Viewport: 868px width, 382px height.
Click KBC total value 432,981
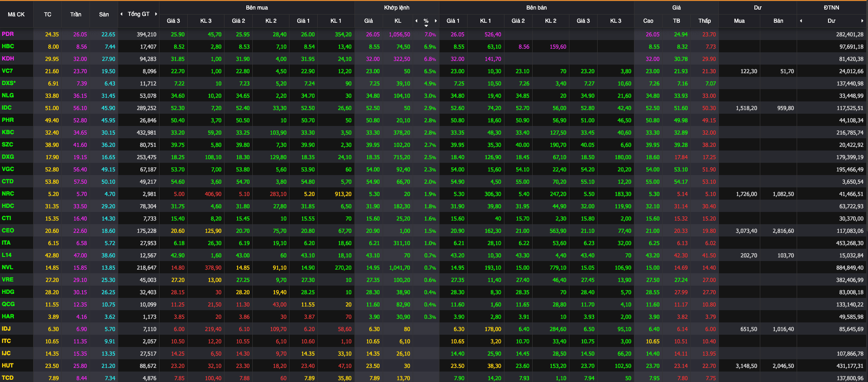(146, 133)
